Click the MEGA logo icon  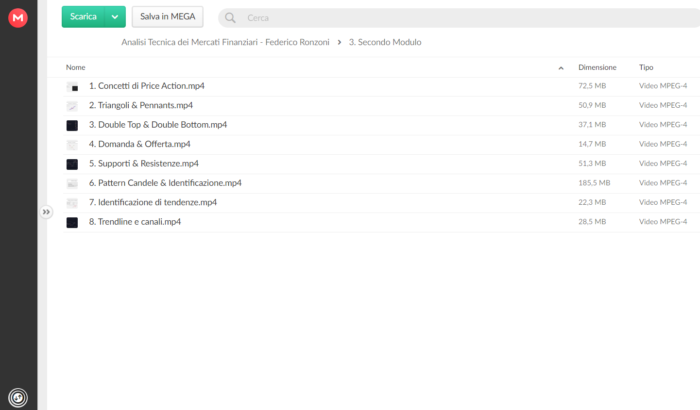click(x=18, y=18)
